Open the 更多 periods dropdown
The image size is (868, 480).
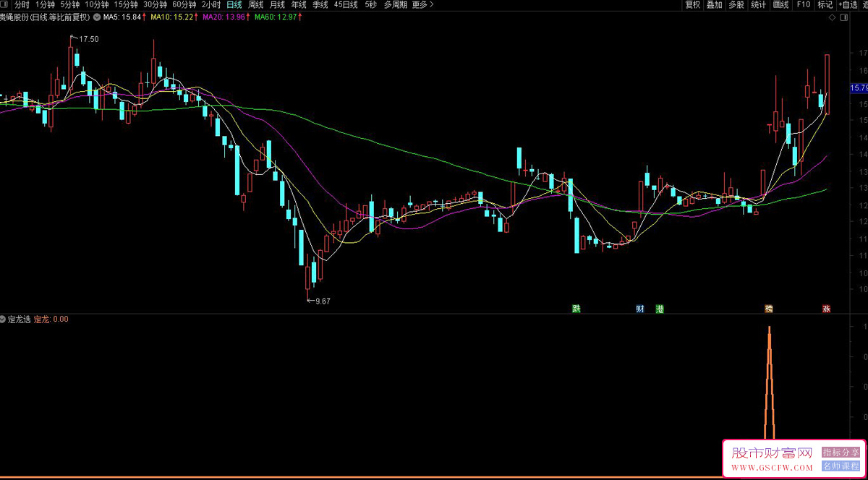pyautogui.click(x=423, y=5)
